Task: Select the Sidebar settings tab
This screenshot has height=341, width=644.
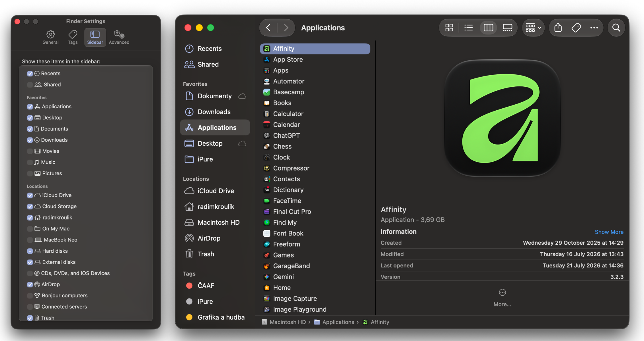Action: coord(95,37)
